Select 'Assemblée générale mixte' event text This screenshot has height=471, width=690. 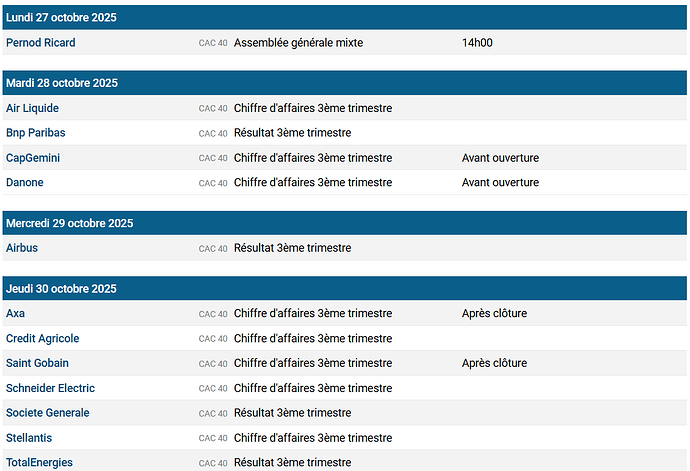(298, 43)
